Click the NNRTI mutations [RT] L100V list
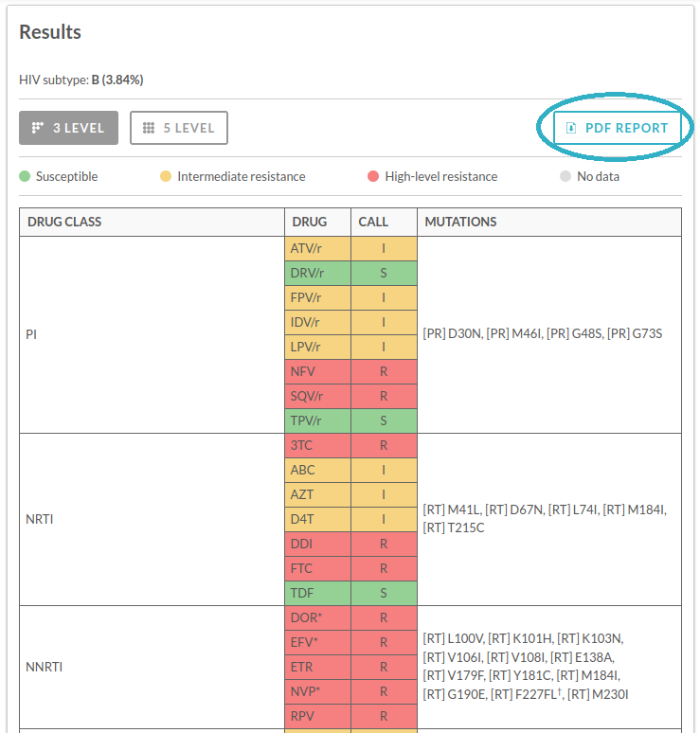This screenshot has height=733, width=700. coord(526,667)
